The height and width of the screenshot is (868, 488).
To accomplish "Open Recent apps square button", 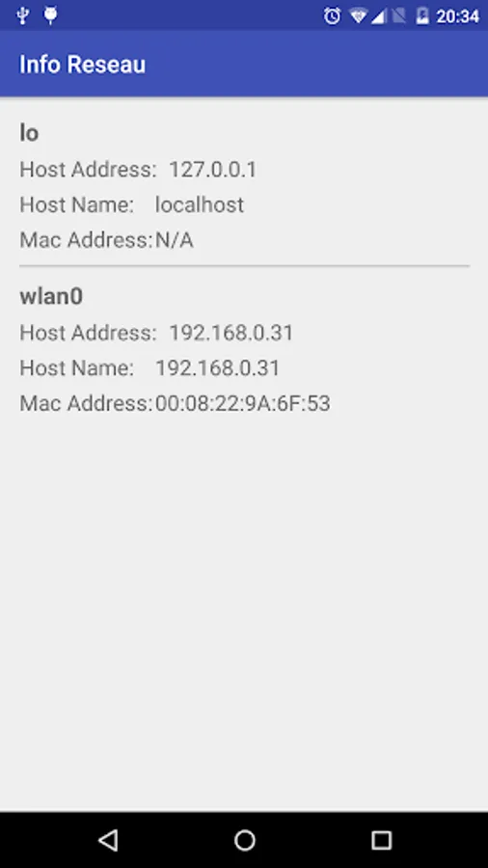I will point(381,840).
